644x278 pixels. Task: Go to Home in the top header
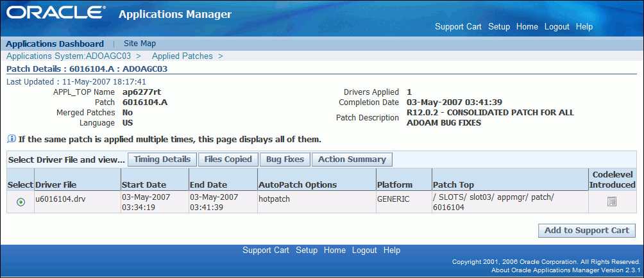coord(527,27)
